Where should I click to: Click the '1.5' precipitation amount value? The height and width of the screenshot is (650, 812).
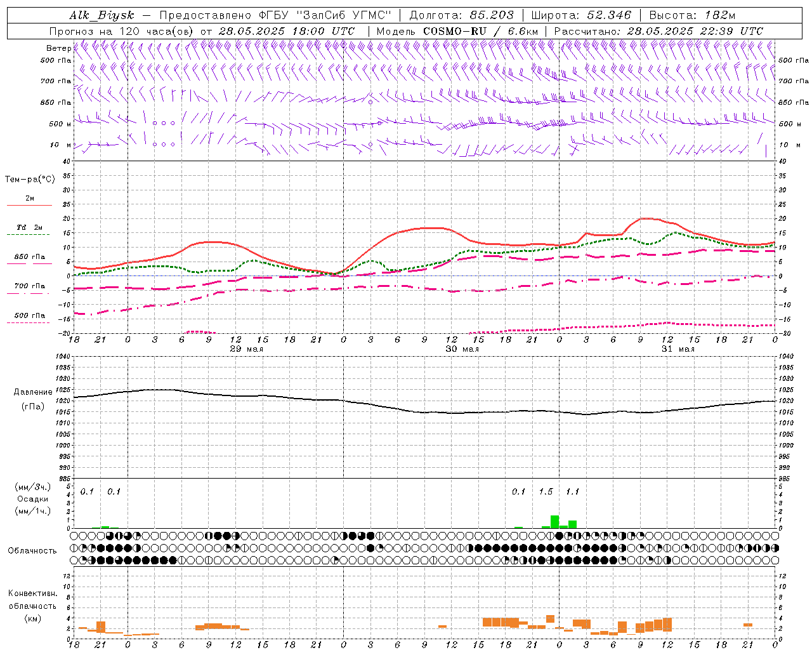(546, 491)
